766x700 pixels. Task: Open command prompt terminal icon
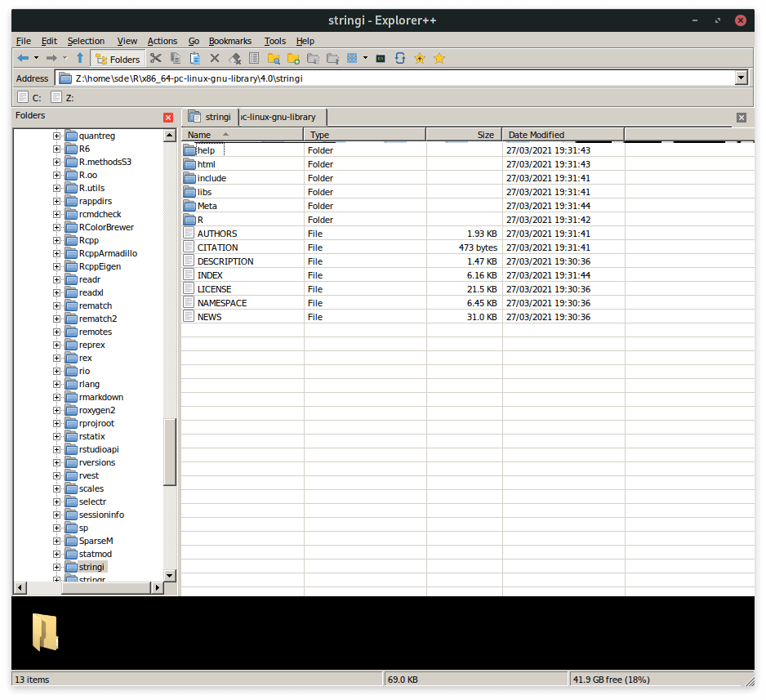coord(381,59)
